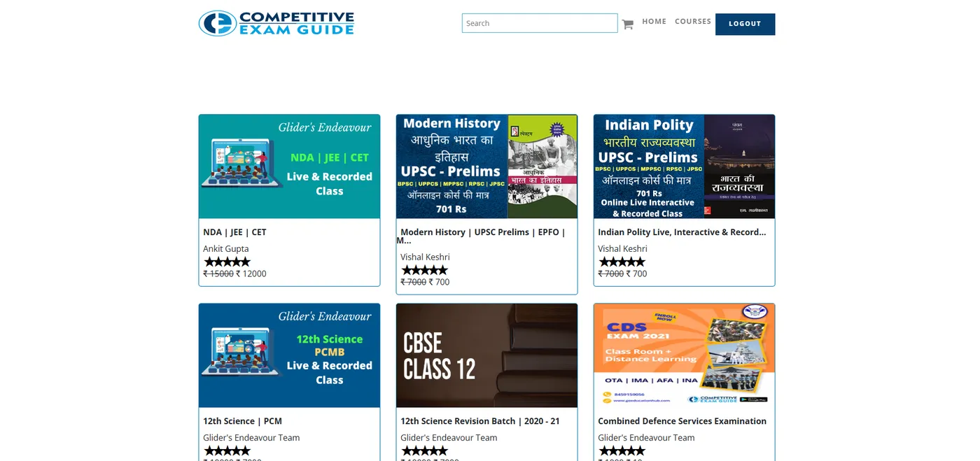The image size is (980, 461).
Task: Click the ₹ 12000 discounted price
Action: tap(251, 274)
